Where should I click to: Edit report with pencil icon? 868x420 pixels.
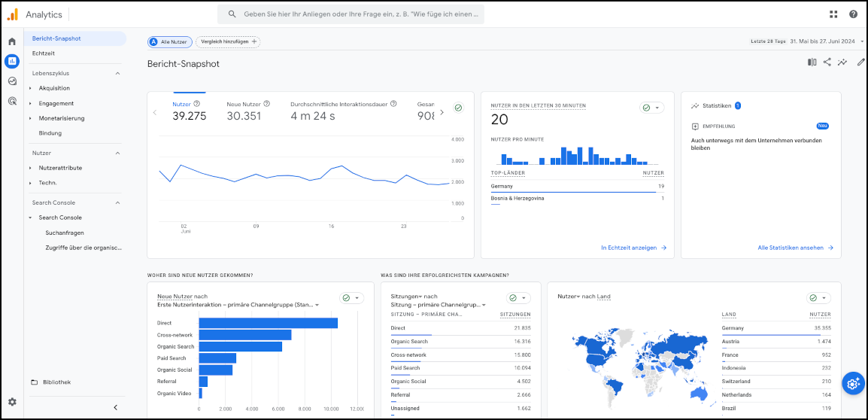pos(860,62)
